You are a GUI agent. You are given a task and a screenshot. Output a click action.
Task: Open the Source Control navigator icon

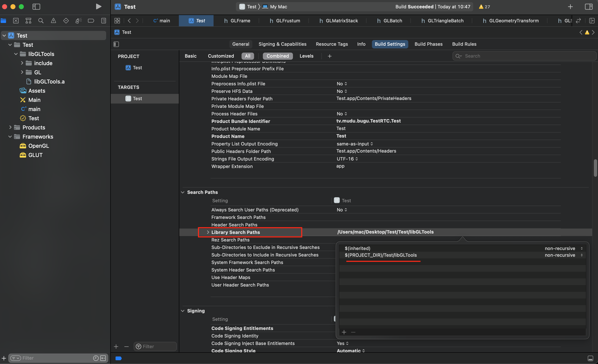pos(16,21)
